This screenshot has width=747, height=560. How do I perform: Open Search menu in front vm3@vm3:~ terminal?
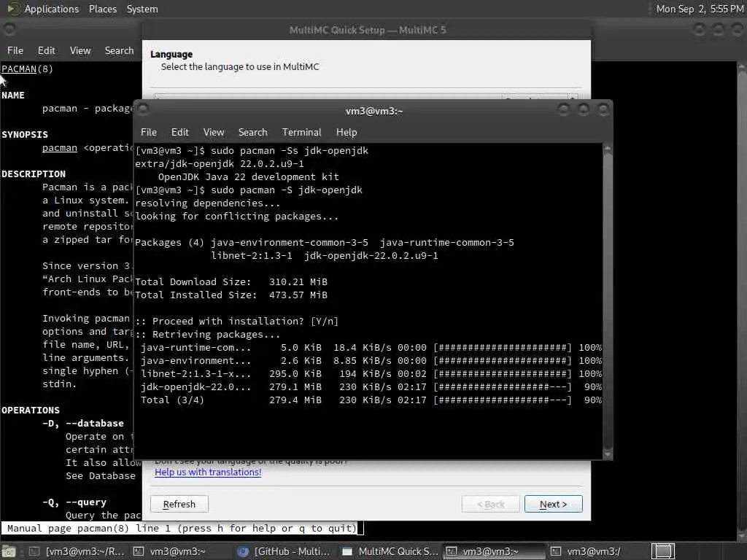tap(253, 133)
